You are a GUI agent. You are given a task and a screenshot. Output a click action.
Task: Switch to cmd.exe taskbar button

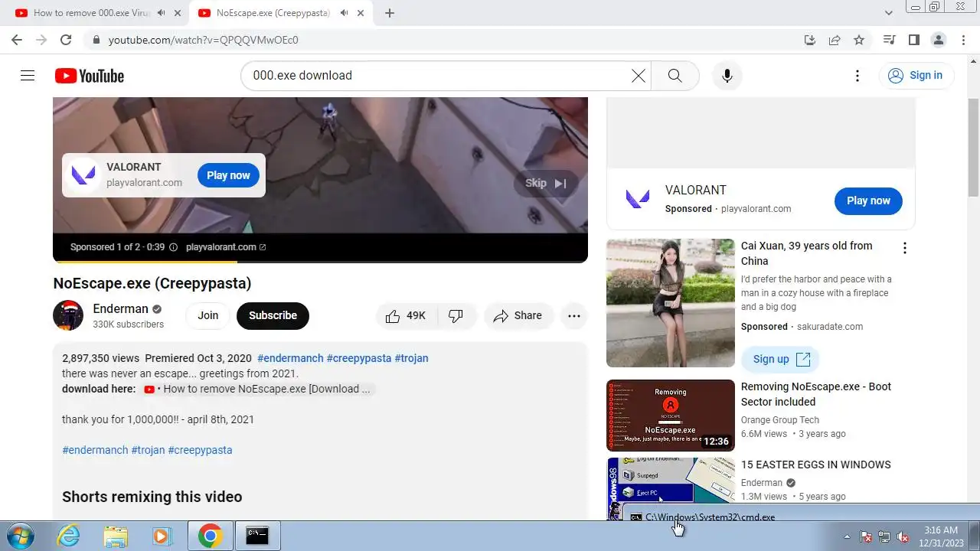257,536
